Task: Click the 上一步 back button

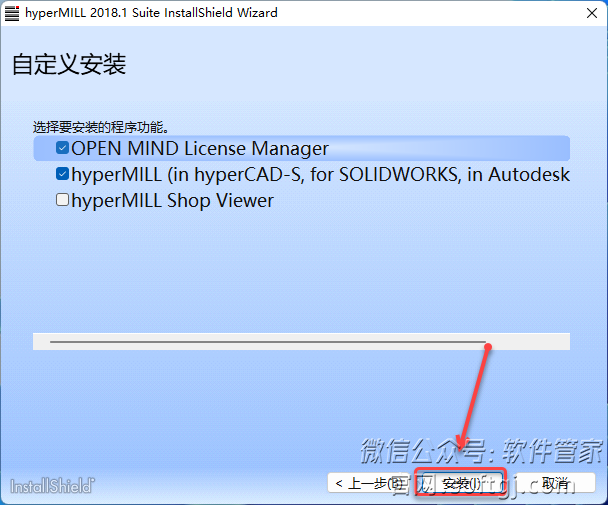Action: coord(367,483)
